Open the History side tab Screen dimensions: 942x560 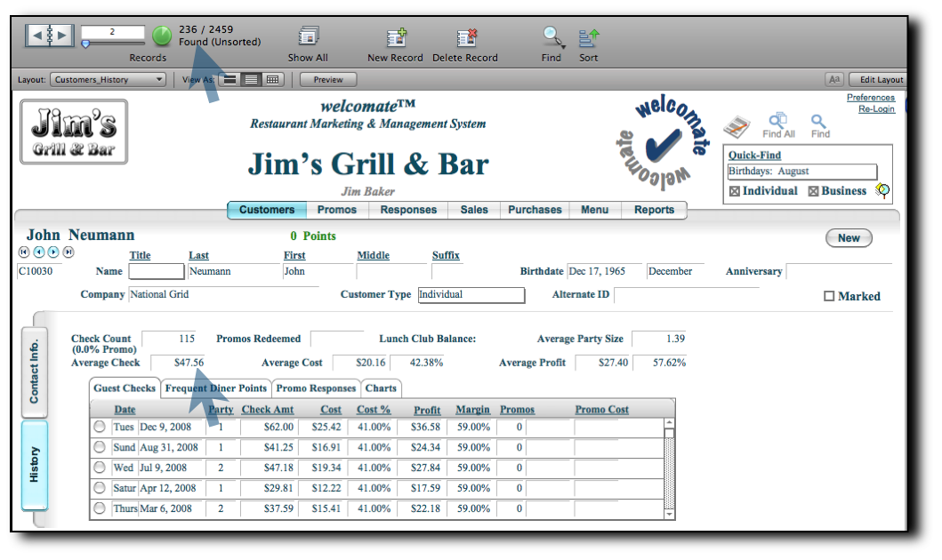[x=34, y=465]
